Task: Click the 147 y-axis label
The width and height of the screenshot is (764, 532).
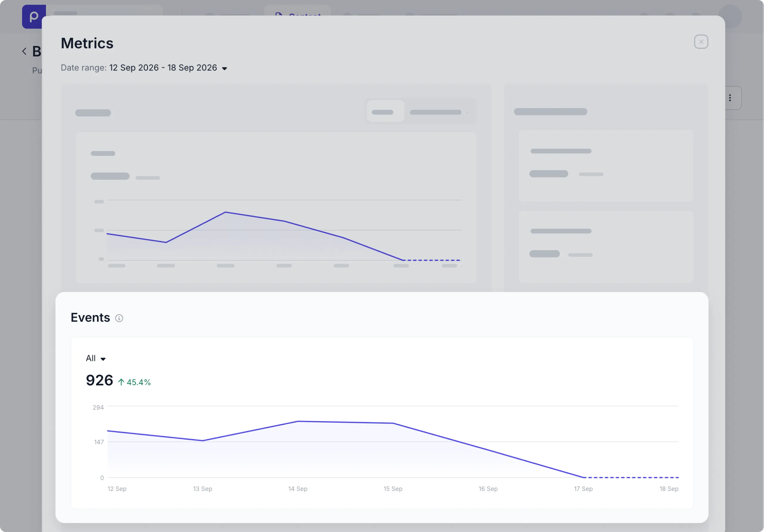Action: [x=99, y=442]
